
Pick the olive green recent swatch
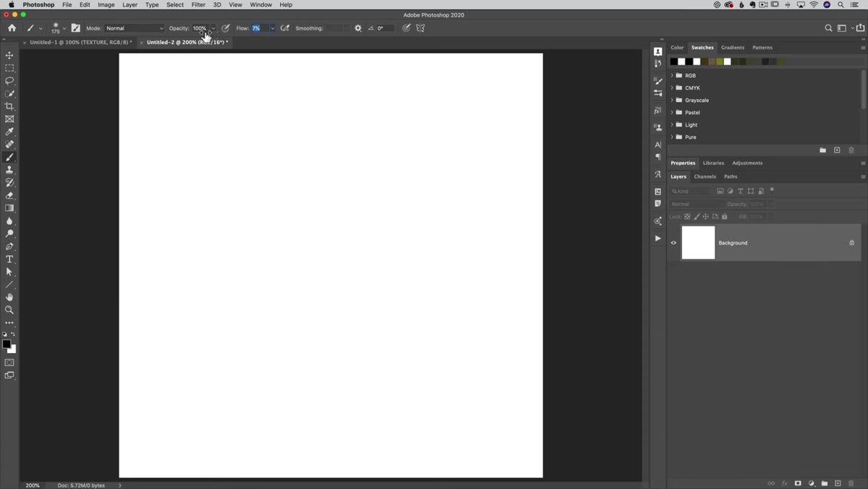tap(720, 61)
